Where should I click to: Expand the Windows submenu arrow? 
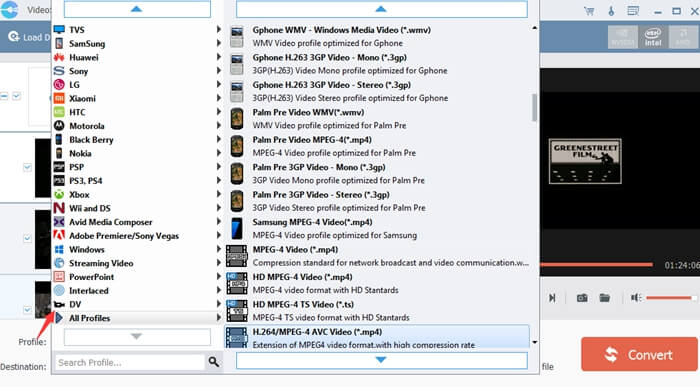tap(219, 249)
